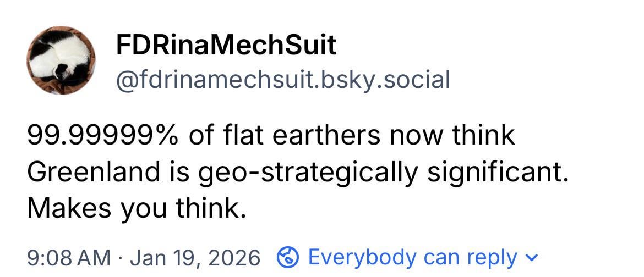
Task: Click the word "Greenland" in the post
Action: pos(94,173)
